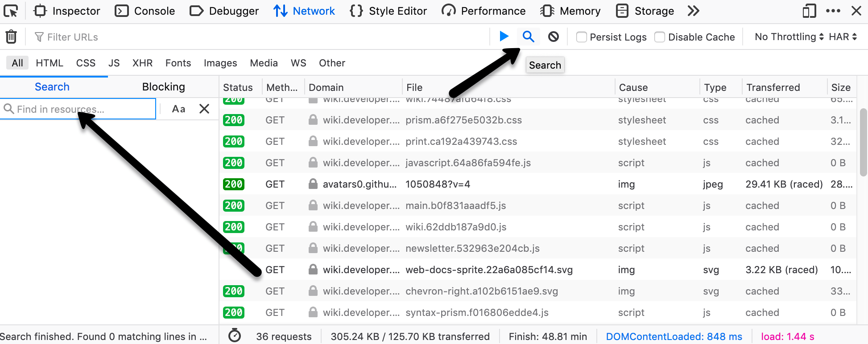868x344 pixels.
Task: Select the Network panel tab
Action: pos(304,11)
